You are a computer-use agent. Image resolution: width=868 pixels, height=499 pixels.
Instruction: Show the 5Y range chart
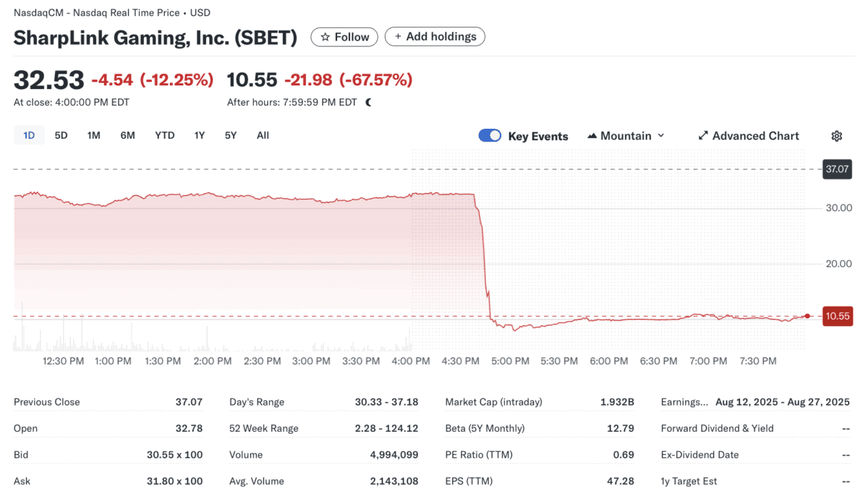click(231, 135)
